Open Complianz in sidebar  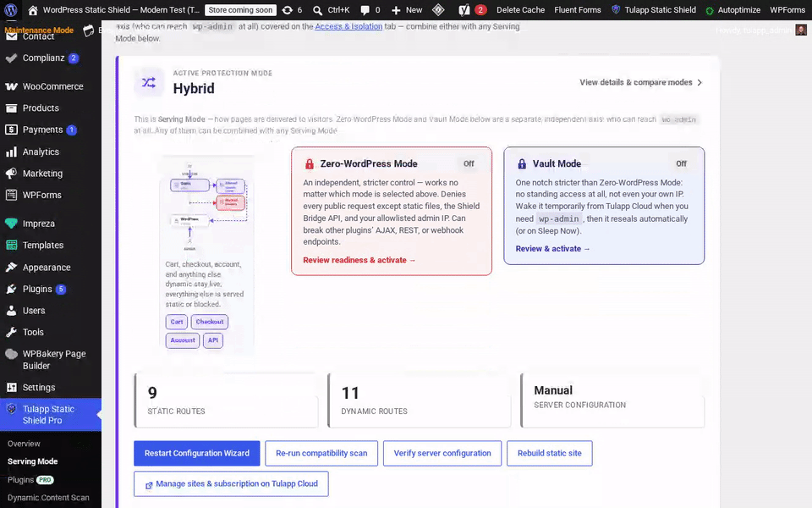(51, 58)
